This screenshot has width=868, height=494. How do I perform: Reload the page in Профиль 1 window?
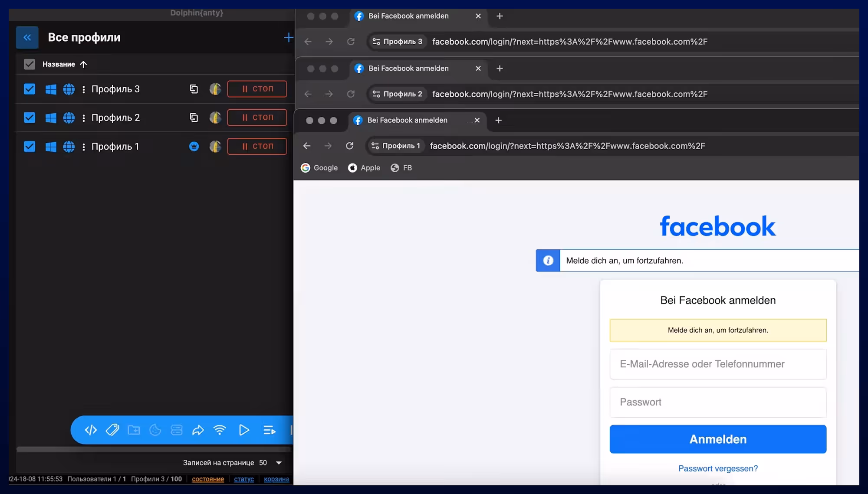point(349,146)
